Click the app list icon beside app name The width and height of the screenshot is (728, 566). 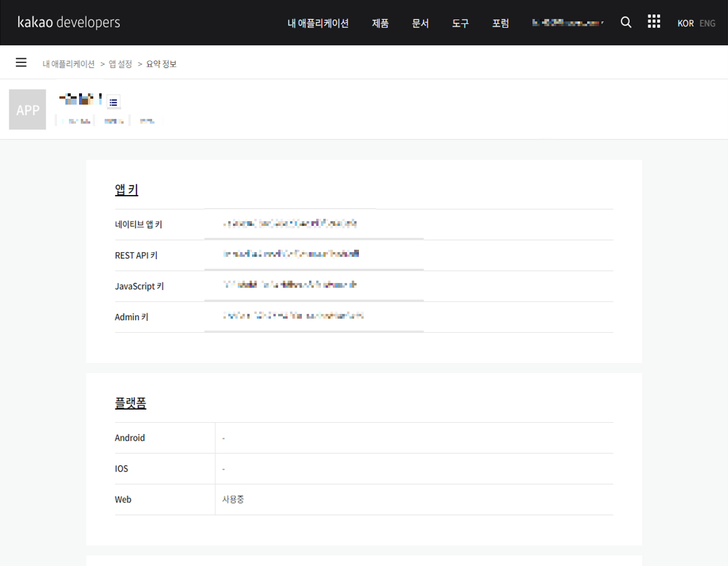pyautogui.click(x=114, y=102)
